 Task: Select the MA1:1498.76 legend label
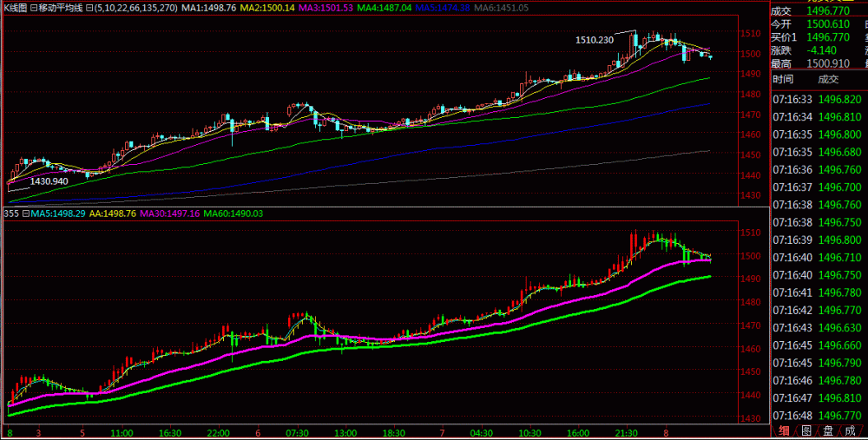tap(207, 7)
